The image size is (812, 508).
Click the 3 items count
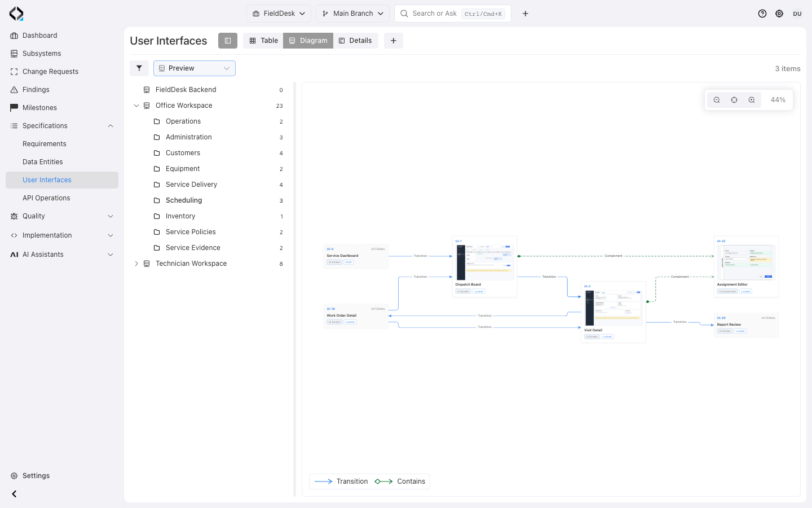click(788, 69)
